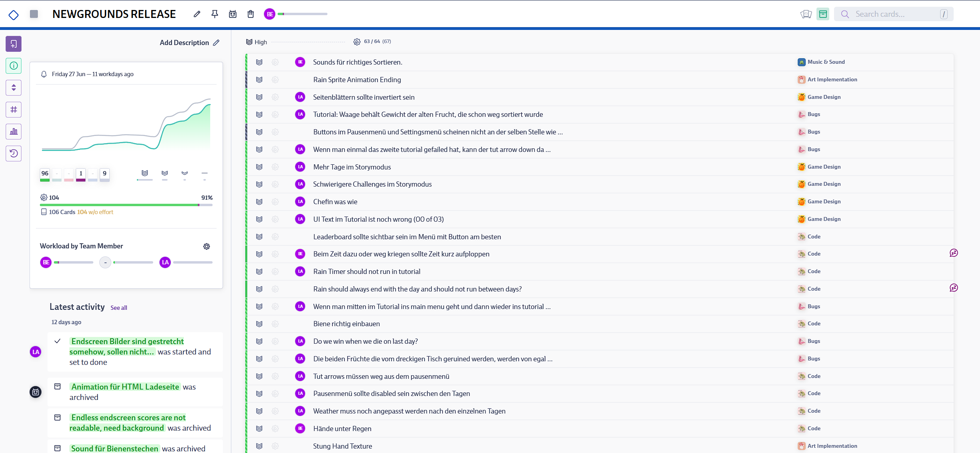Open the hashtag tags sidebar tab
Viewport: 980px width, 453px height.
tap(14, 110)
